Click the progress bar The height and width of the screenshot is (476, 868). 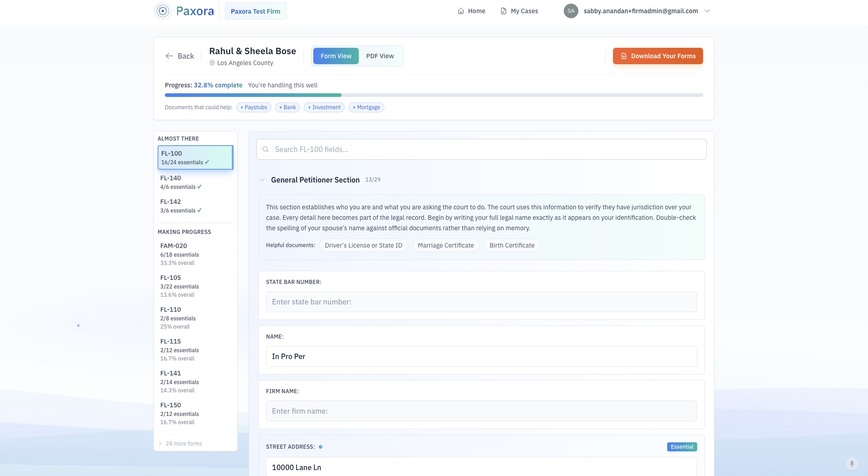click(434, 95)
